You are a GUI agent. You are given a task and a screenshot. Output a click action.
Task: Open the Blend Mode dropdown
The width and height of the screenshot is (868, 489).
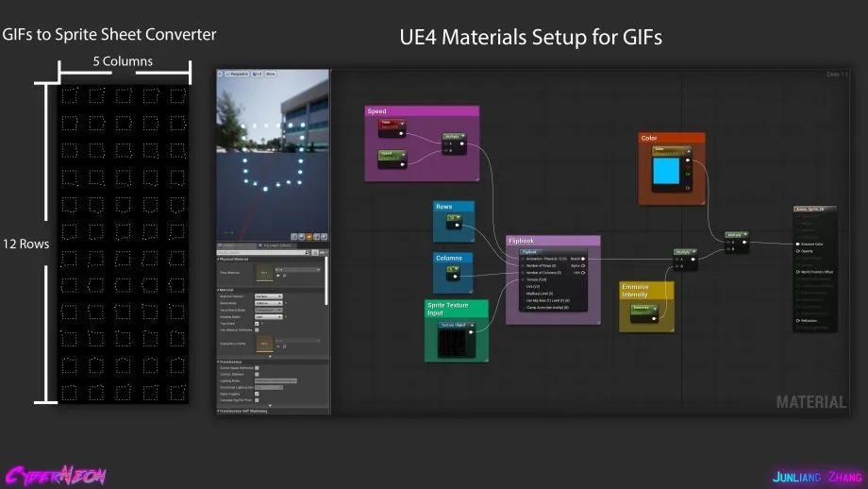coord(269,303)
